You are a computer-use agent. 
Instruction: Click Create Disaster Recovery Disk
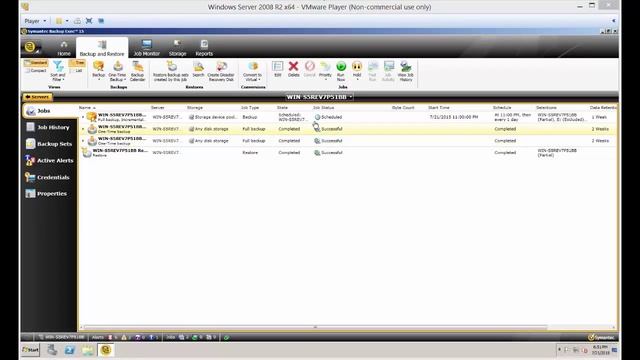221,71
